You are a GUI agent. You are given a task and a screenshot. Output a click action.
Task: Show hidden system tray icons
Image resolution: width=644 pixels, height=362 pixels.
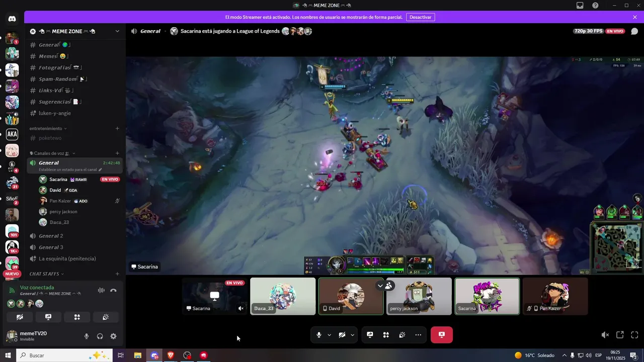point(564,355)
